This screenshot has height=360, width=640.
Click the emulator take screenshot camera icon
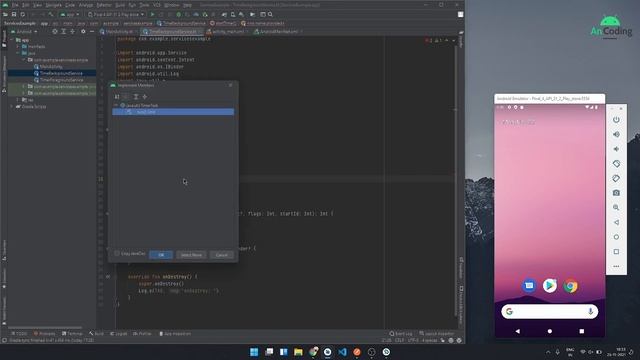[616, 193]
